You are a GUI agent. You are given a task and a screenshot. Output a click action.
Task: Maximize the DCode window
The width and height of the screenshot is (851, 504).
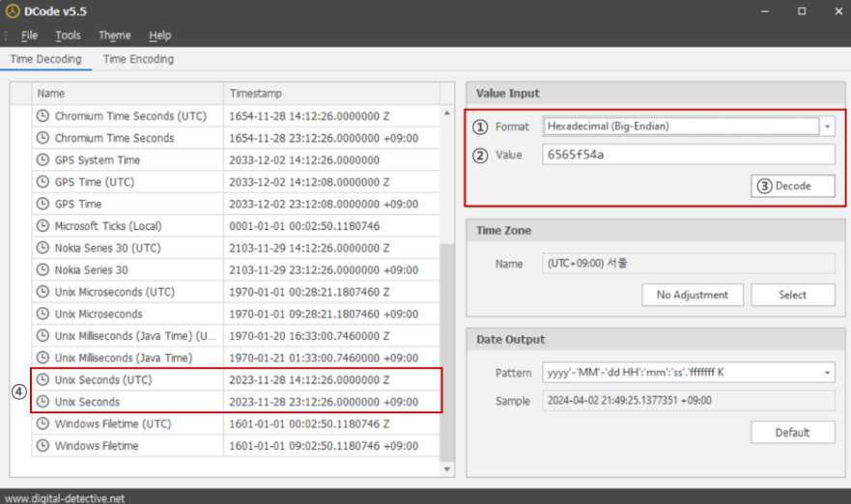(x=802, y=11)
